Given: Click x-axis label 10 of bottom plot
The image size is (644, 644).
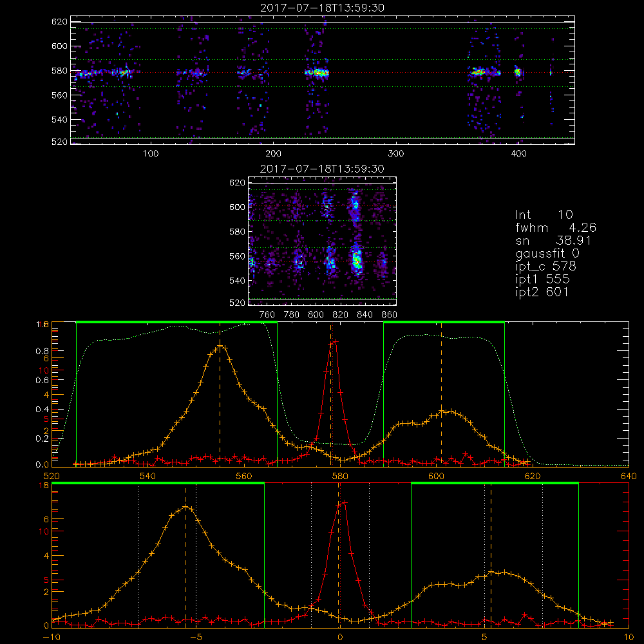Looking at the screenshot, I should [629, 637].
